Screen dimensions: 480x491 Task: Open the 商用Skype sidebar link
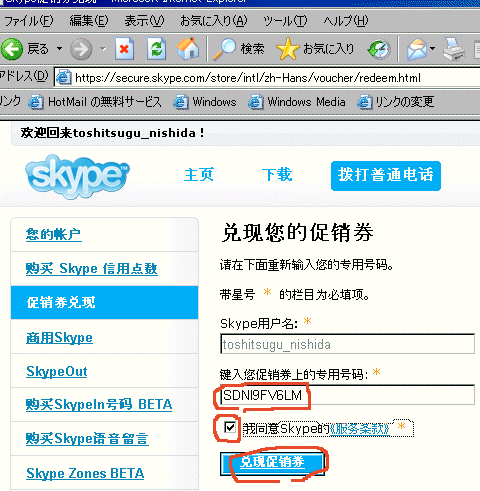tap(59, 337)
